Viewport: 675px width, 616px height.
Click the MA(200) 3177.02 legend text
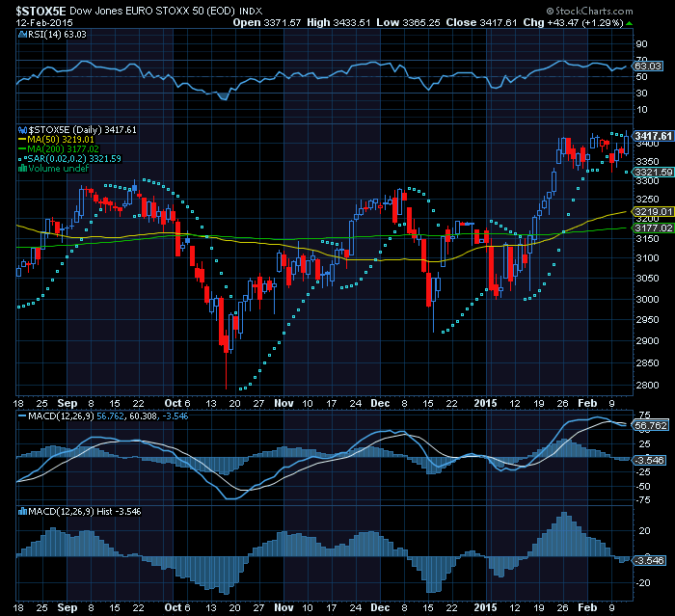[x=64, y=149]
